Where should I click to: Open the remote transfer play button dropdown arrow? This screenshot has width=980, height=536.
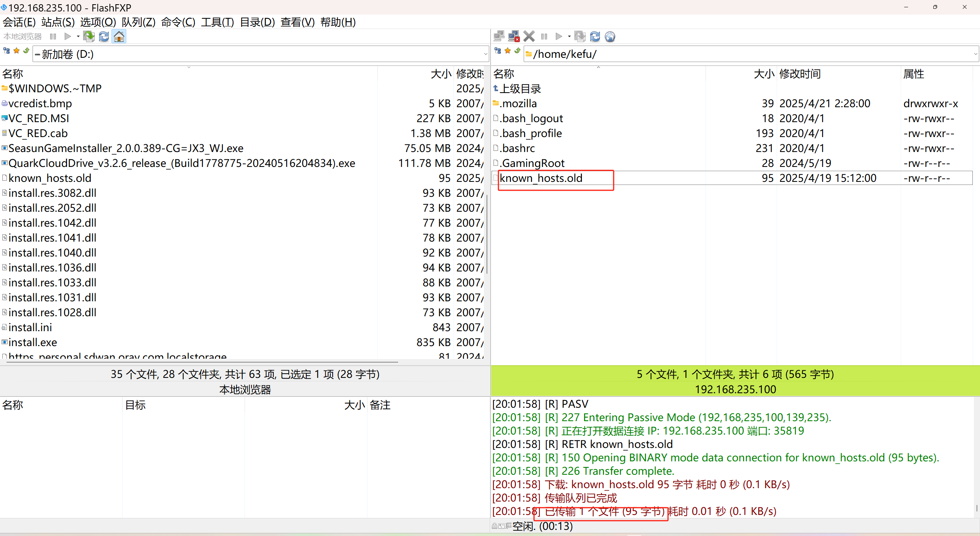[569, 37]
